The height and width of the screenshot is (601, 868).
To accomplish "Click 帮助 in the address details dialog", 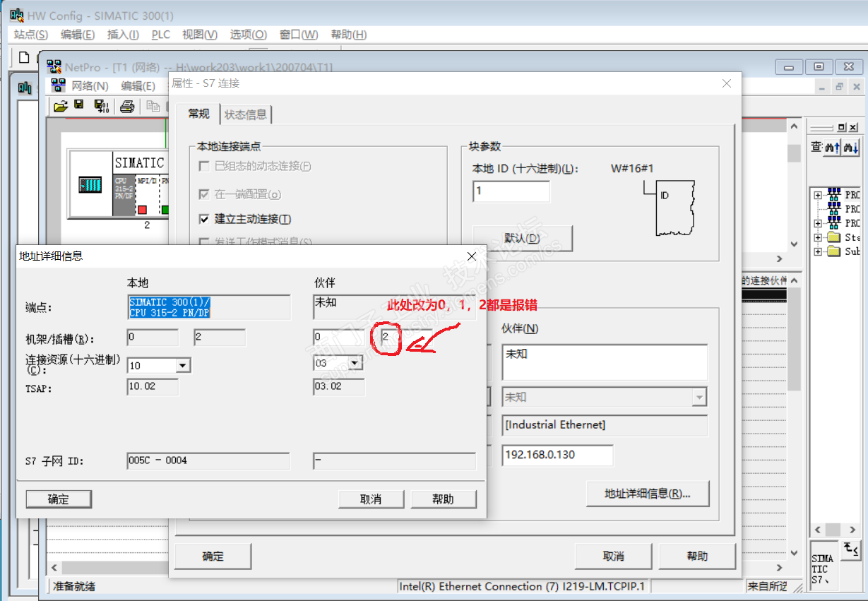I will tap(444, 499).
